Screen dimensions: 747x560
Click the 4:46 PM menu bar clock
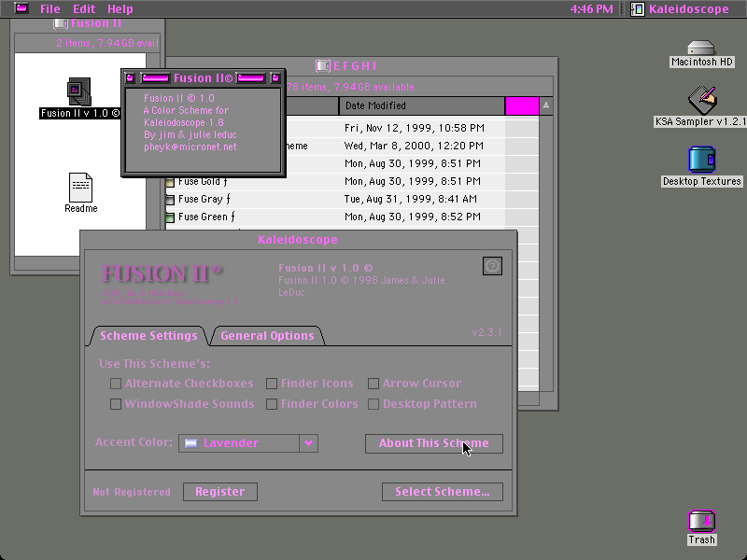591,8
